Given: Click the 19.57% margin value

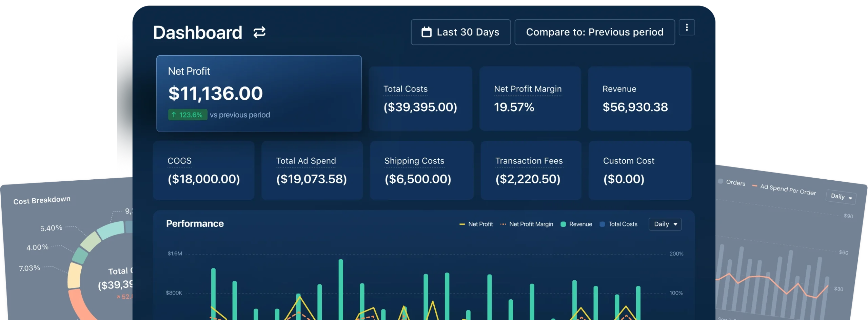Looking at the screenshot, I should click(x=514, y=107).
